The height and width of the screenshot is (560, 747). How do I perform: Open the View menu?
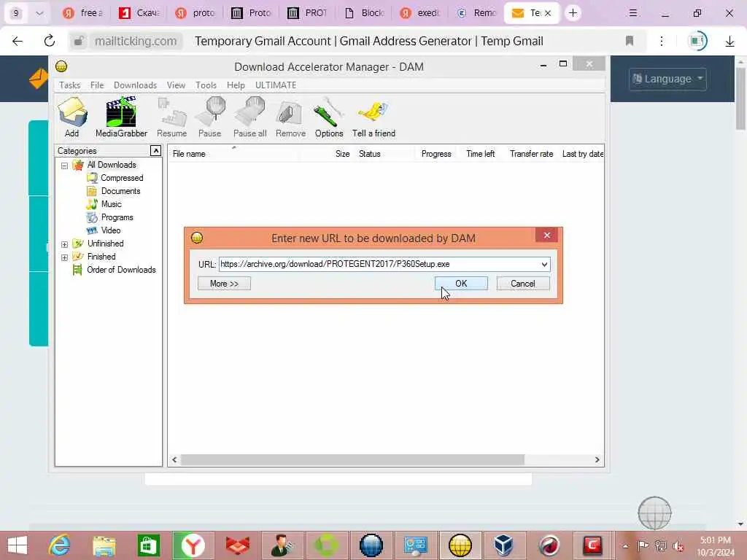pos(176,85)
